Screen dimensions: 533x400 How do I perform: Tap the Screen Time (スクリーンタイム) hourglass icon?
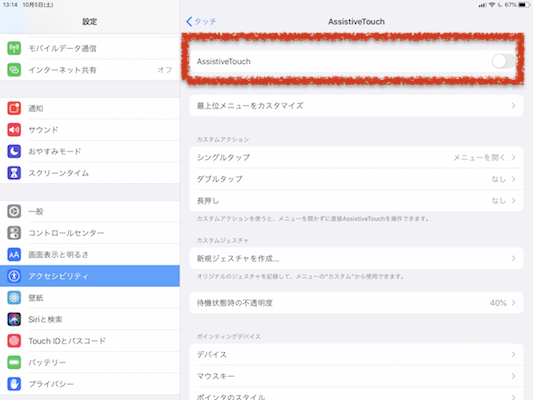pos(14,173)
